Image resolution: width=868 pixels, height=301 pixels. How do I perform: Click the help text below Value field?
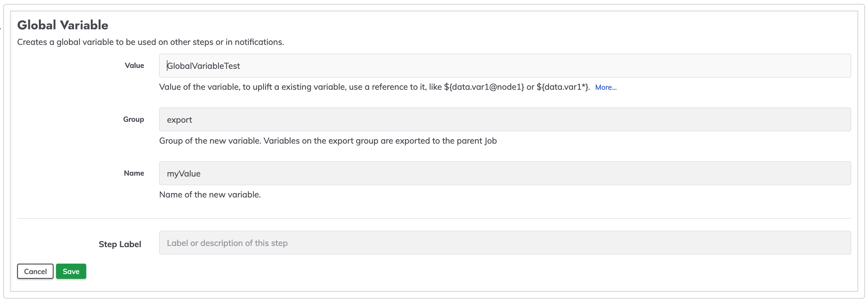[374, 87]
